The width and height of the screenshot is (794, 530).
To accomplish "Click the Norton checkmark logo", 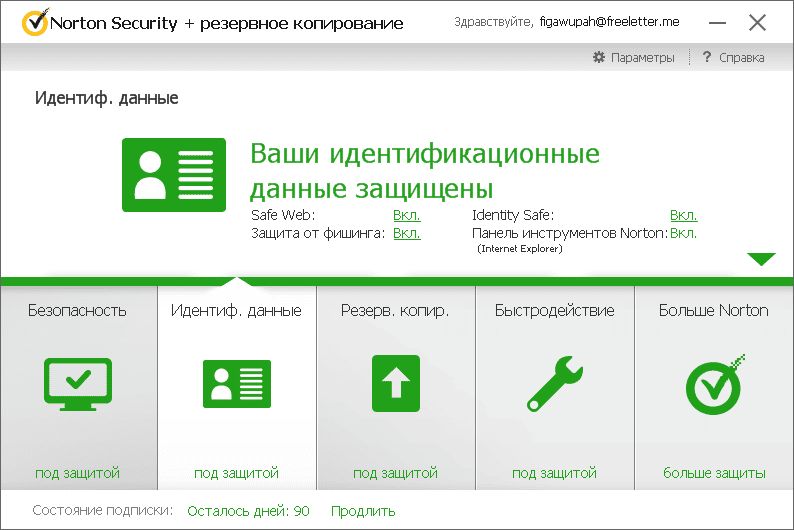I will pos(35,22).
